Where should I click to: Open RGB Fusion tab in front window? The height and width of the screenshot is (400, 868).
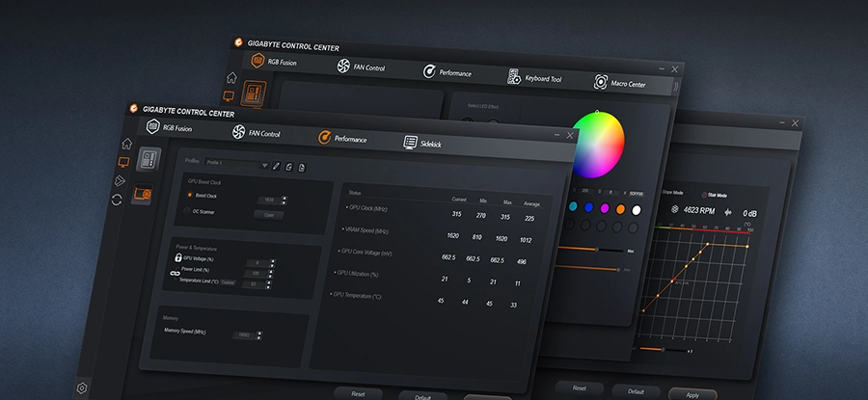(x=169, y=127)
